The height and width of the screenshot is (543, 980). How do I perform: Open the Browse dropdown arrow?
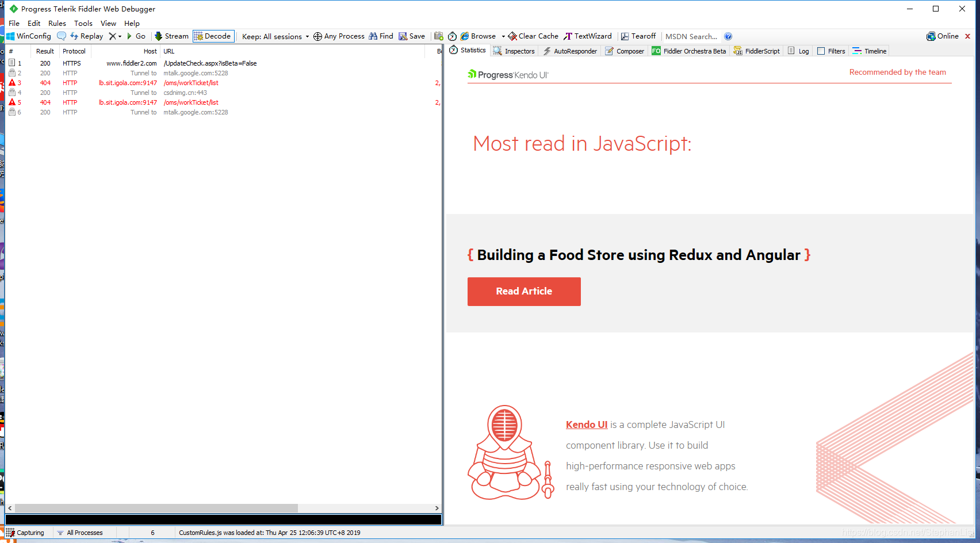[503, 36]
